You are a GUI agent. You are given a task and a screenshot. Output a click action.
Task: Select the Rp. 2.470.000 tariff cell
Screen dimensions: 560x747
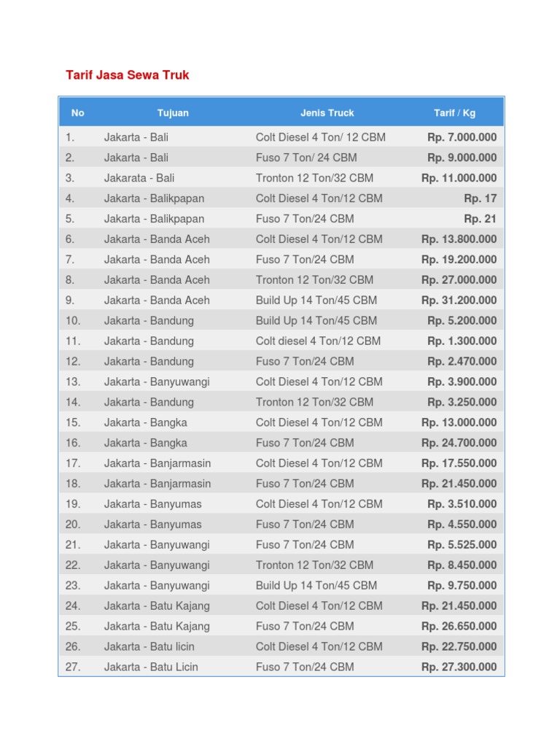[462, 361]
